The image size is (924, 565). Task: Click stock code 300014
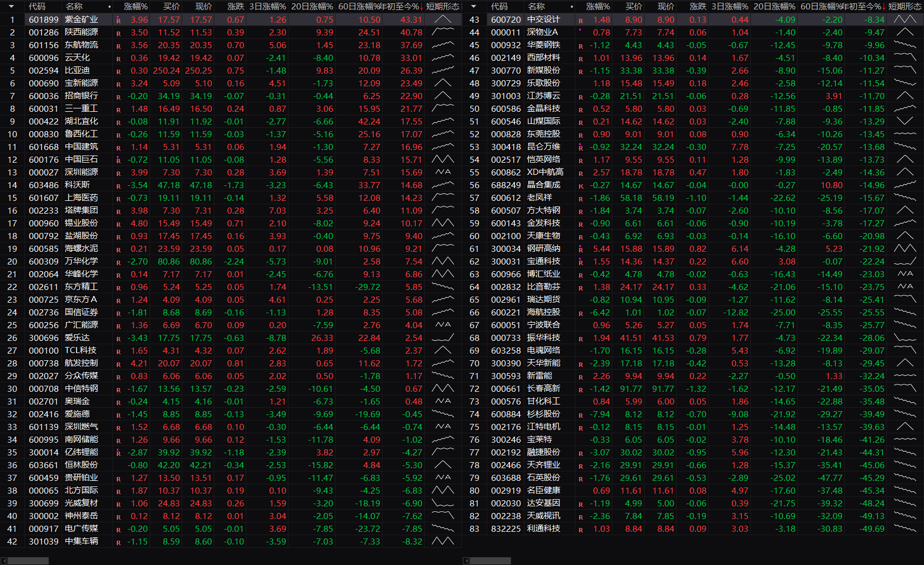pyautogui.click(x=44, y=452)
